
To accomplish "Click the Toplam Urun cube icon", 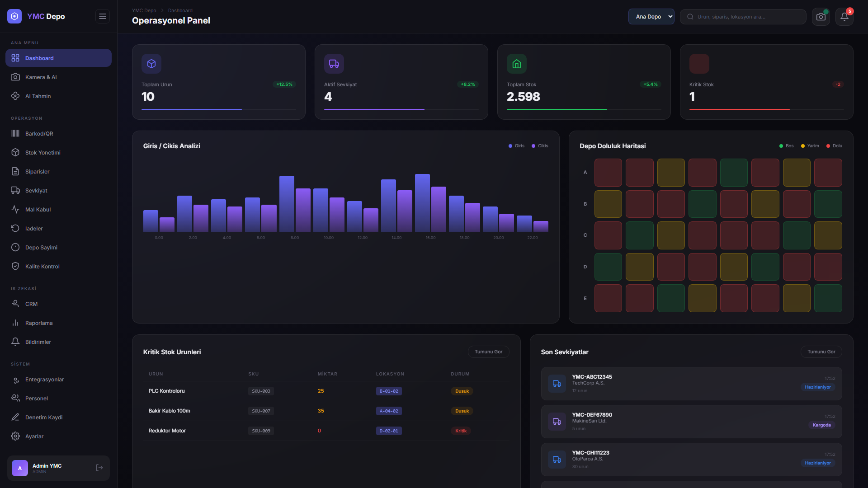I will point(151,64).
